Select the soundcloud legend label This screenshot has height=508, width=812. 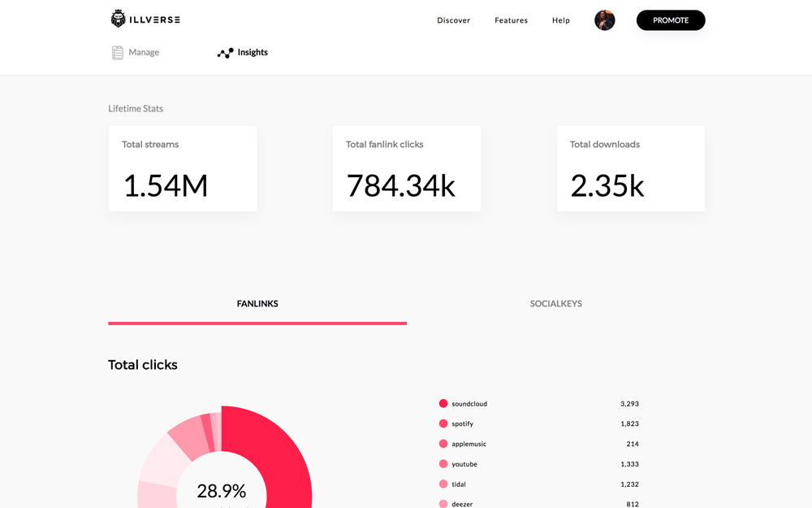click(469, 404)
